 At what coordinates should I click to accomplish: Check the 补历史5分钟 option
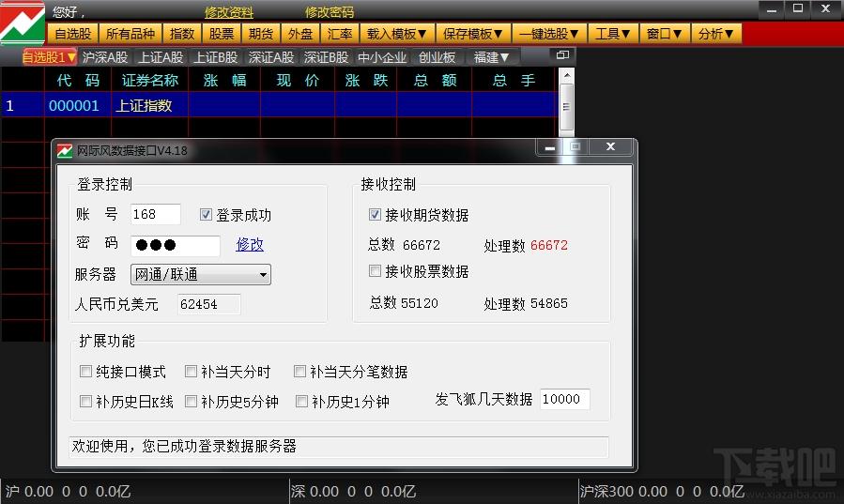pyautogui.click(x=191, y=402)
